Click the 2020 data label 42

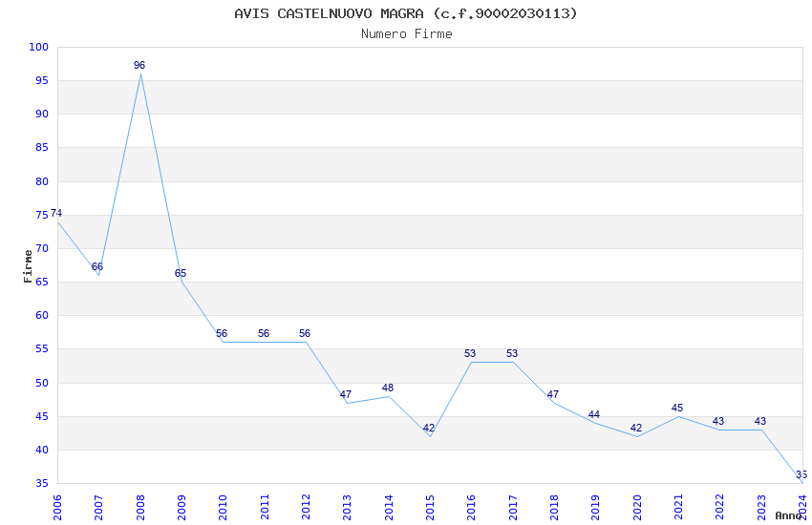tap(636, 429)
